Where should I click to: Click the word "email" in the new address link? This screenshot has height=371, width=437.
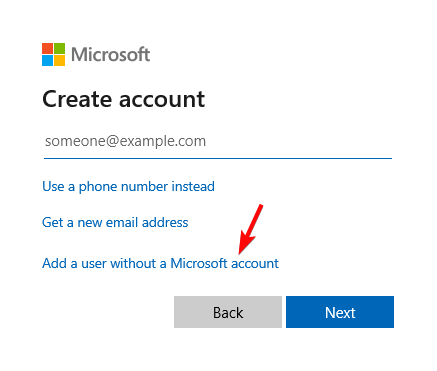[122, 222]
